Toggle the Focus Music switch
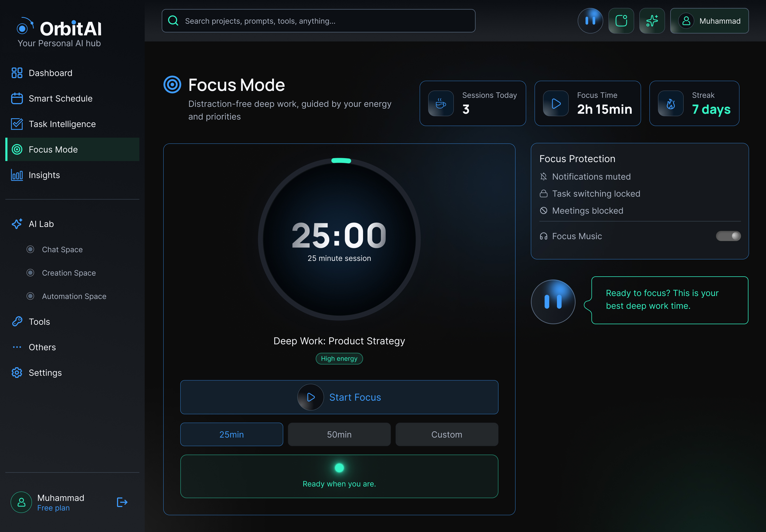Image resolution: width=766 pixels, height=532 pixels. click(728, 236)
